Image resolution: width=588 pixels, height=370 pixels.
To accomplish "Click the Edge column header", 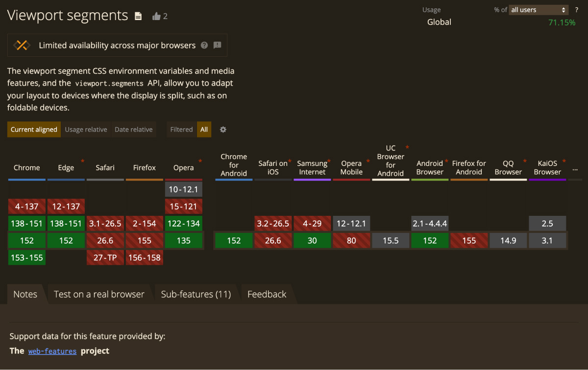I will click(x=66, y=167).
